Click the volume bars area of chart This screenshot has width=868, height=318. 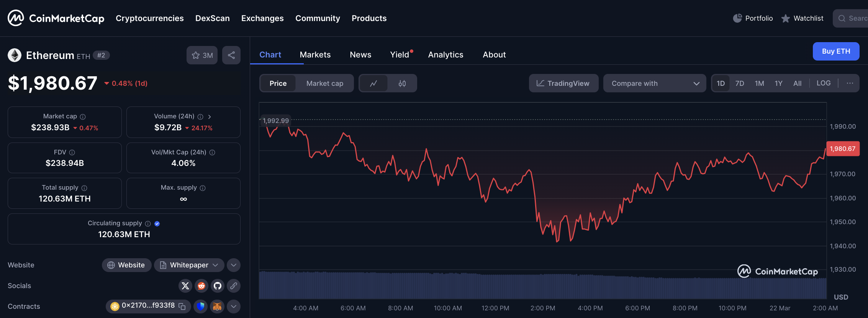[543, 285]
